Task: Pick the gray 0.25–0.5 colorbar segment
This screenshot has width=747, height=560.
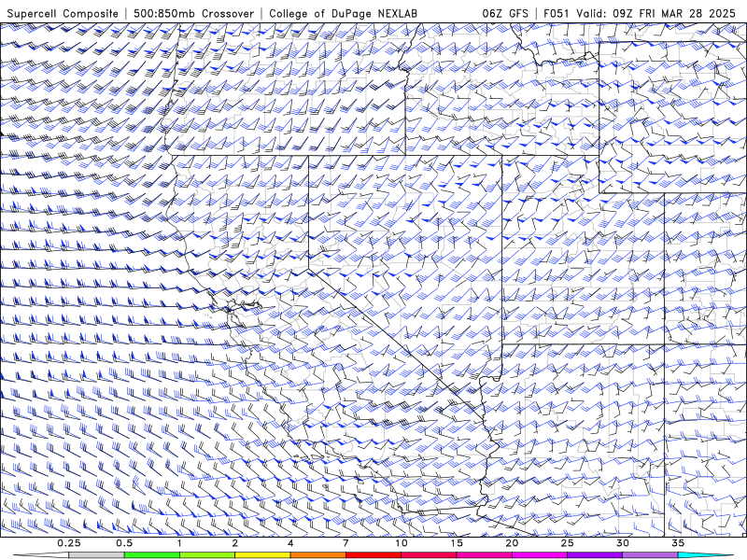Action: click(x=97, y=555)
